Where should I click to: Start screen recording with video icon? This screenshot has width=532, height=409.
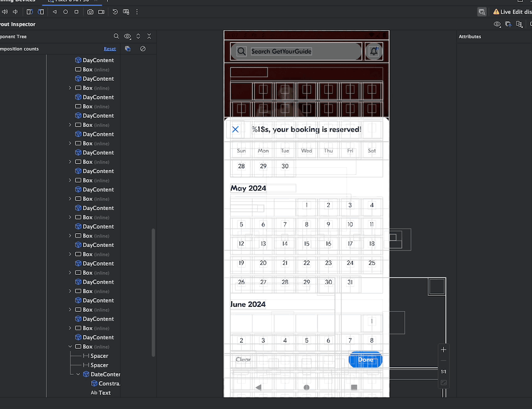tap(101, 12)
